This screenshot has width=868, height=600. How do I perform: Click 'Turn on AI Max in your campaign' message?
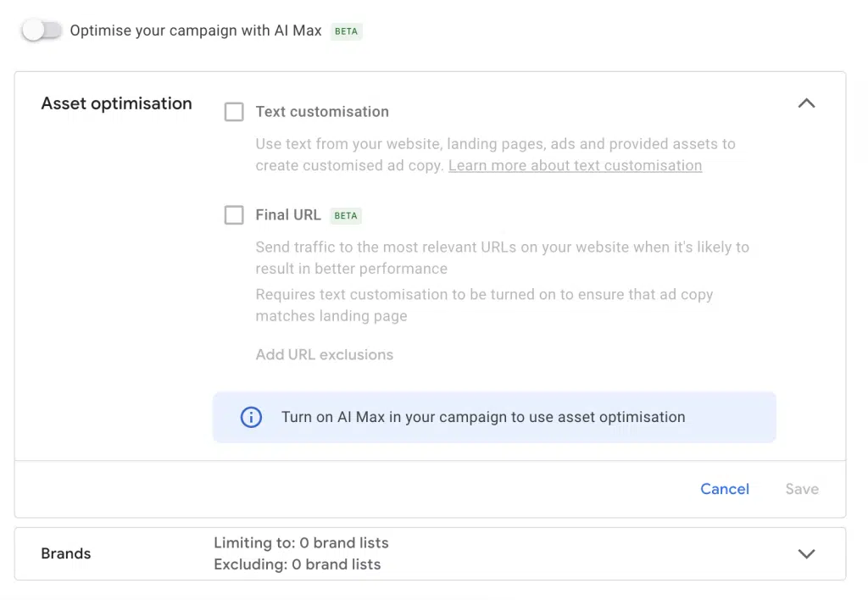pyautogui.click(x=483, y=417)
